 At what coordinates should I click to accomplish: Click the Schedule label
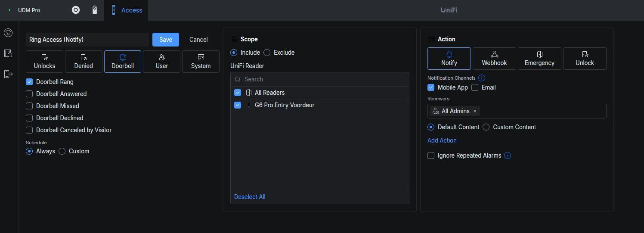pyautogui.click(x=36, y=143)
